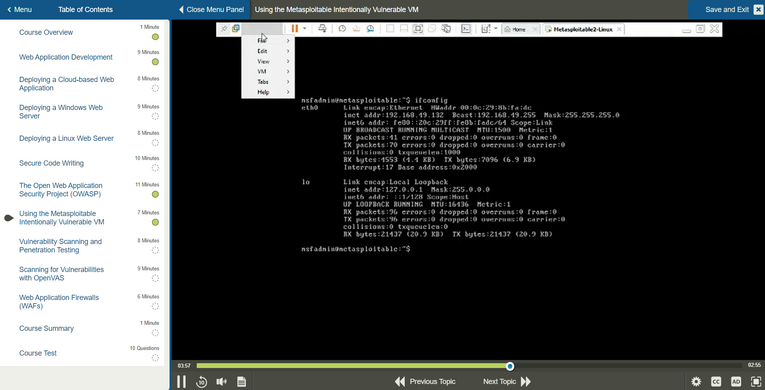Open Web Application Firewalls (WAFs) topic
Image resolution: width=765 pixels, height=390 pixels.
pyautogui.click(x=59, y=302)
